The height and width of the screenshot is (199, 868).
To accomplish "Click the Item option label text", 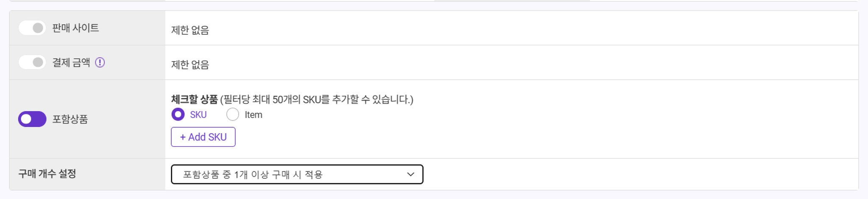I will pyautogui.click(x=253, y=115).
